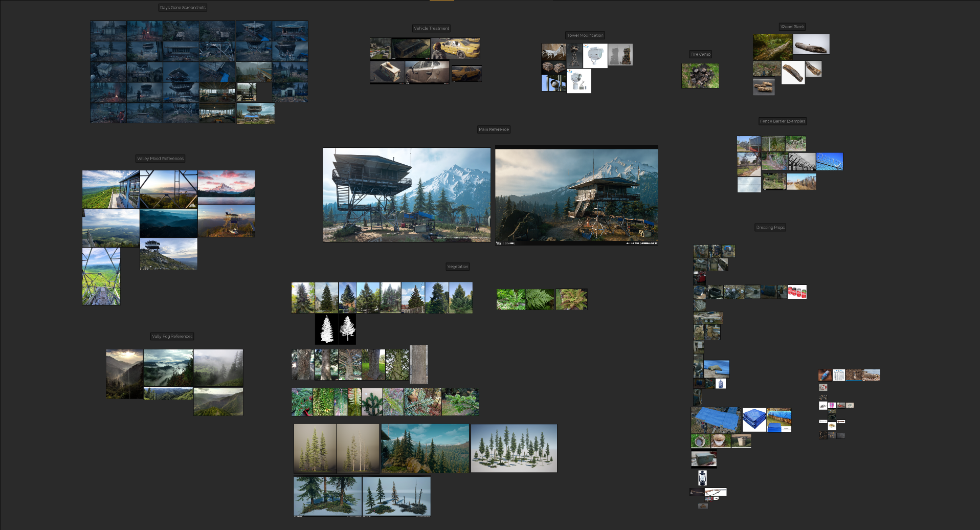This screenshot has height=530, width=980.
Task: Click the lookout tower at orange sunset
Action: (226, 221)
